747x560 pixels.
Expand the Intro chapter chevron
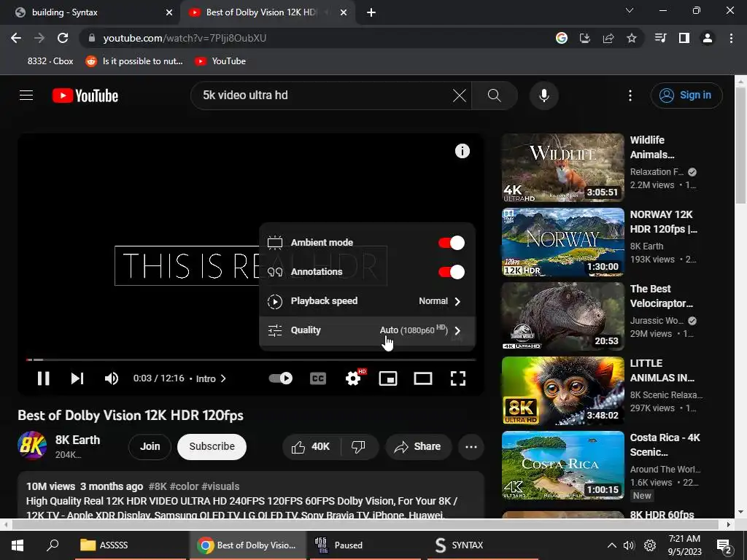223,378
